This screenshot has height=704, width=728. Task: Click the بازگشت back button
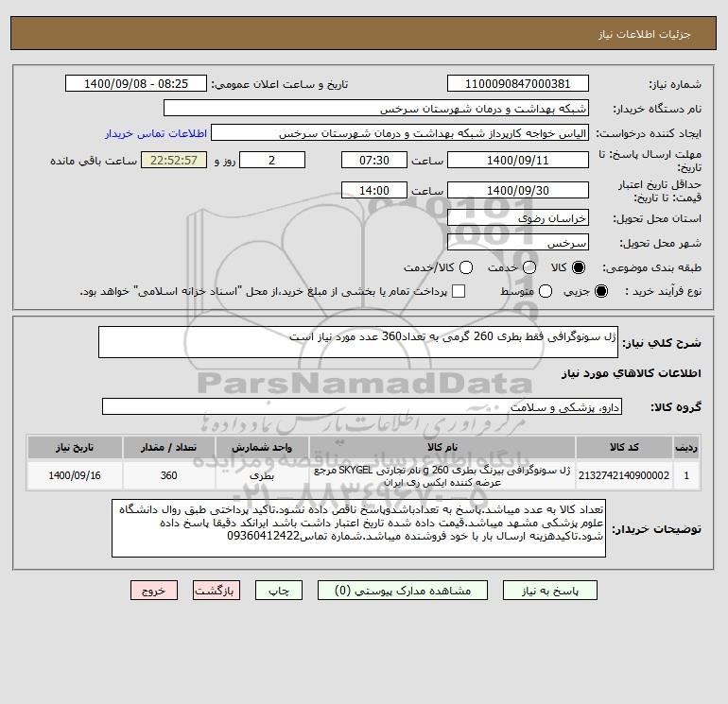pos(217,591)
